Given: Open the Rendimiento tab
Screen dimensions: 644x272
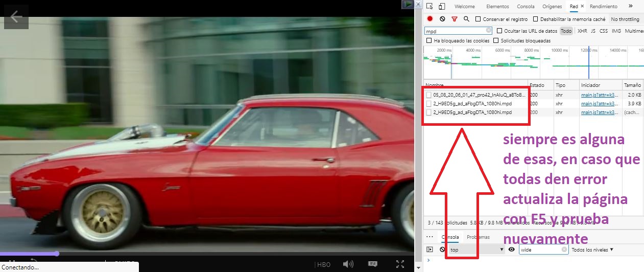Looking at the screenshot, I should coord(603,6).
